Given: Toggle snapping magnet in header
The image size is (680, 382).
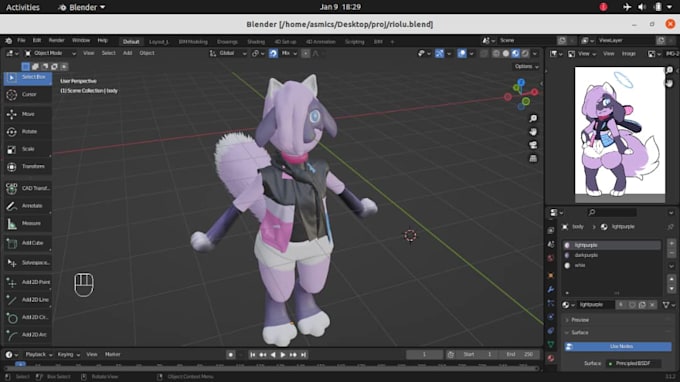Looking at the screenshot, I should click(273, 53).
